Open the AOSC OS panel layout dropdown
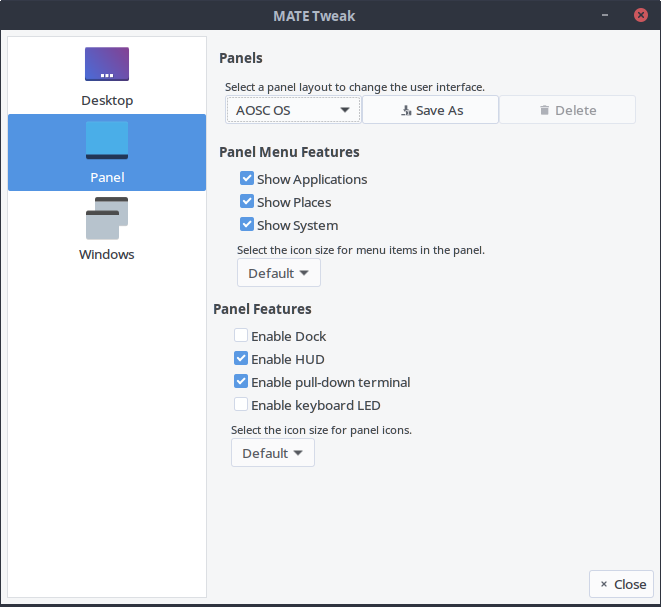Screen dimensions: 661x607 pyautogui.click(x=293, y=110)
